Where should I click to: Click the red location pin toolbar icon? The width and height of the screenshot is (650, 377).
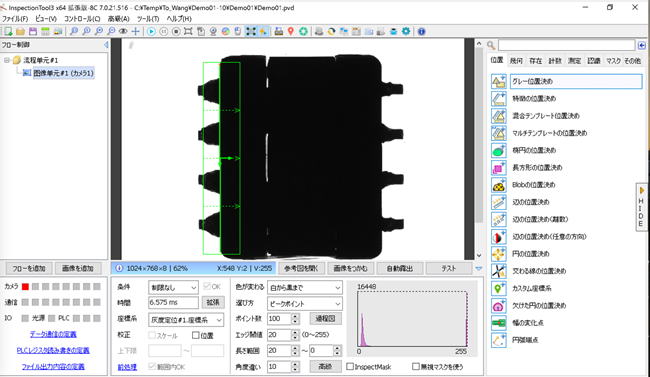291,32
